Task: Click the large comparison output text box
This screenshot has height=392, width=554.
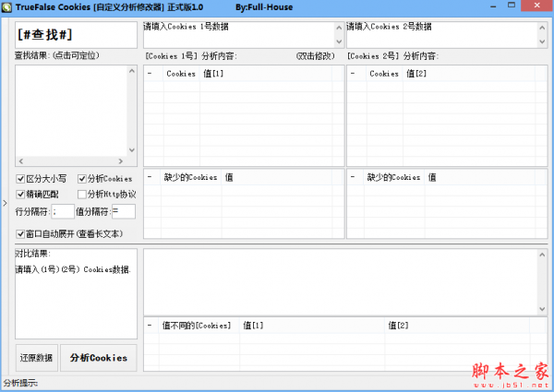Action: (x=341, y=282)
